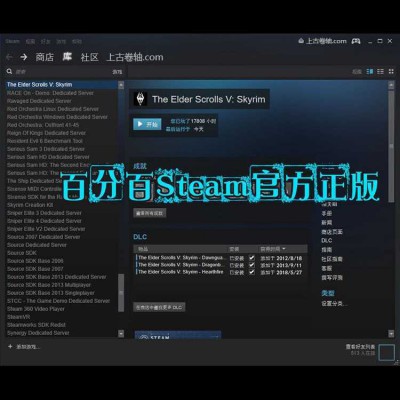Click the blue 开始 play button

tap(147, 124)
